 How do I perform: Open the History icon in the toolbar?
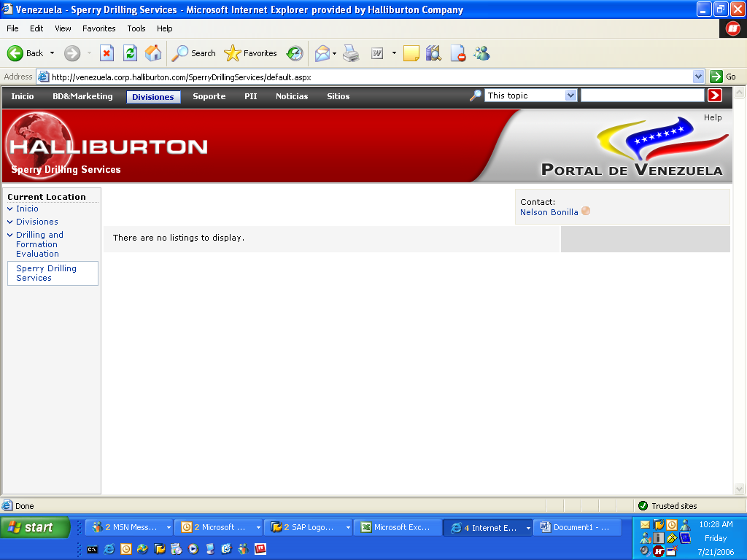(295, 53)
